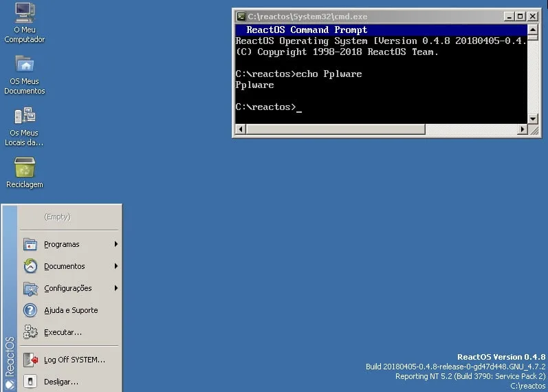Click the cmd window scroll down arrow
This screenshot has height=392, width=548.
(x=533, y=118)
